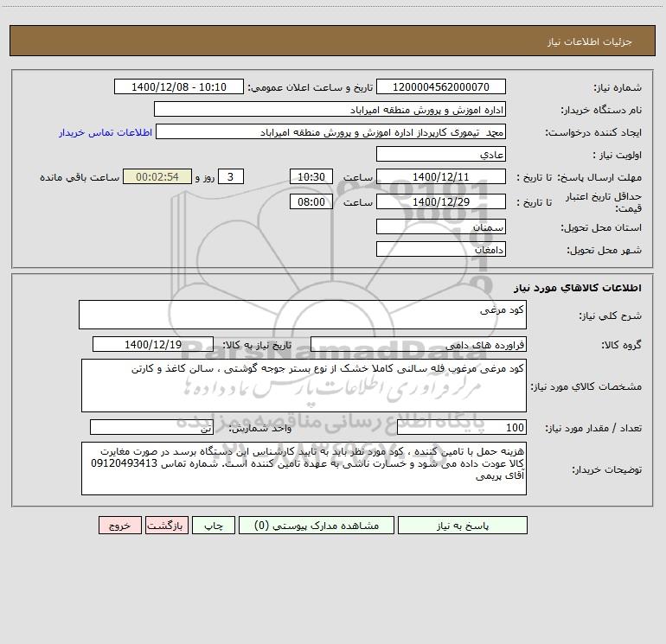Viewport: 666px width, 644px height.
Task: Click the چاپ print button
Action: (214, 526)
